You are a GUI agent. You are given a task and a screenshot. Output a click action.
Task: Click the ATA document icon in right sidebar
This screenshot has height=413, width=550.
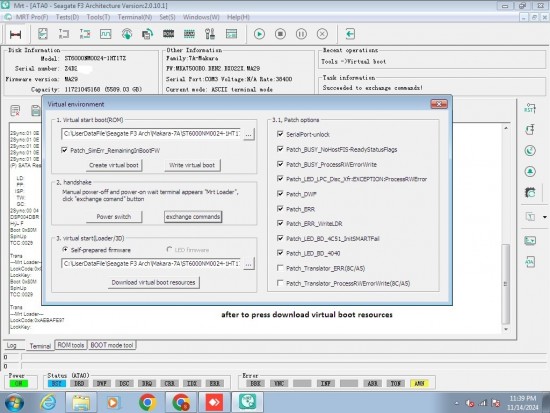[x=530, y=262]
